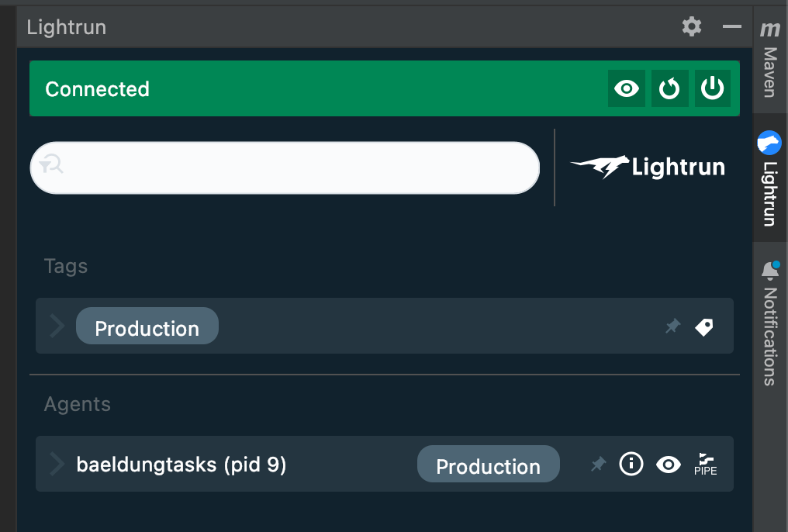This screenshot has width=788, height=532.
Task: Open the Maven tool window tab
Action: (x=770, y=60)
